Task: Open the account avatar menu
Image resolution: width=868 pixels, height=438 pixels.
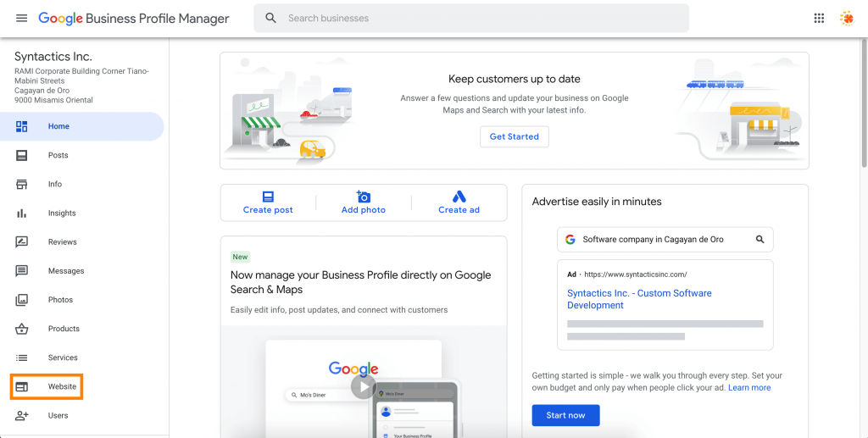Action: 847,19
